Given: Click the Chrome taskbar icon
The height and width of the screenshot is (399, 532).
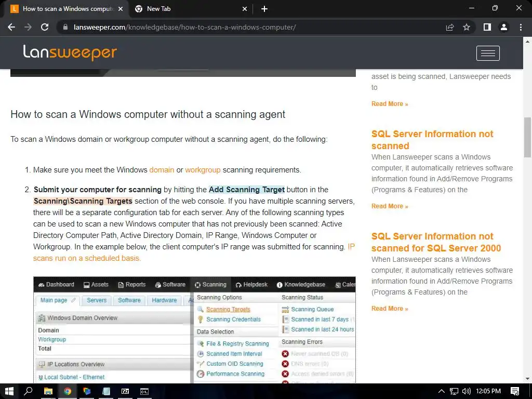Looking at the screenshot, I should (68, 391).
